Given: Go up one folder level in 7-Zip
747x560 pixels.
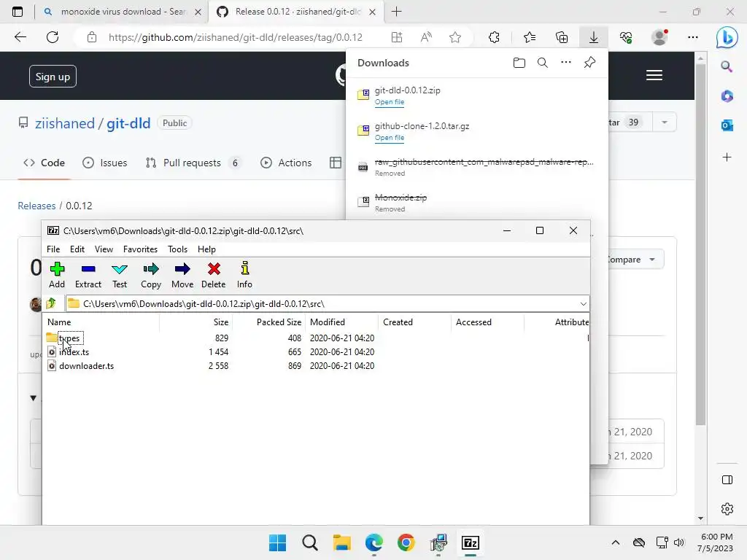Looking at the screenshot, I should tap(51, 303).
